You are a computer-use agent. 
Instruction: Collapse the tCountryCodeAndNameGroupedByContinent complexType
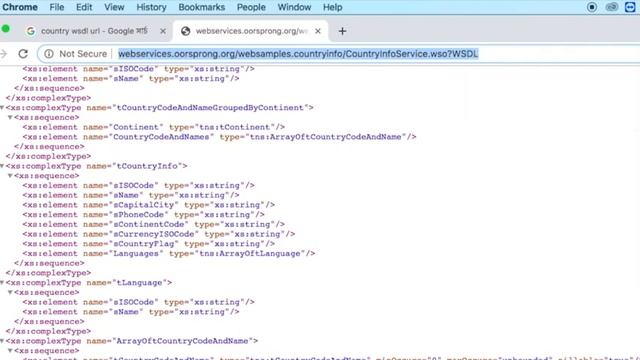tap(2, 108)
